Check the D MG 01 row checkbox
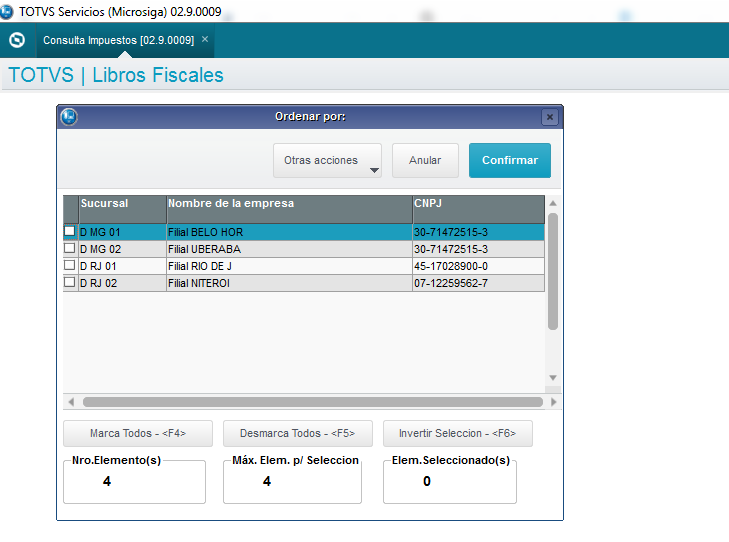Viewport: 729px width, 542px height. click(x=69, y=231)
